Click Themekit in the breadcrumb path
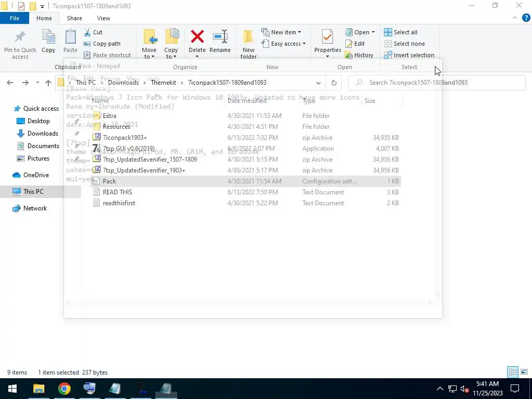 pyautogui.click(x=163, y=83)
